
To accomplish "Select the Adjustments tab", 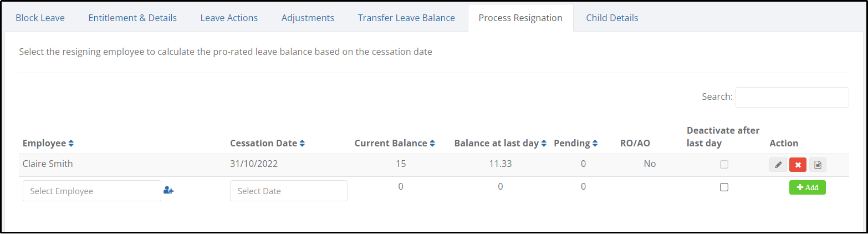I will tap(308, 18).
